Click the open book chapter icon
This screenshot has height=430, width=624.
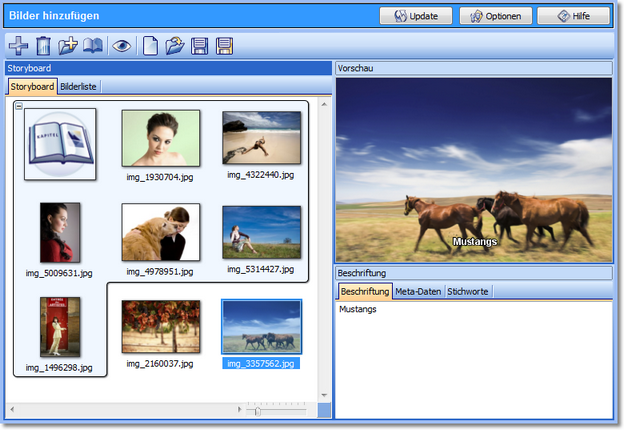pyautogui.click(x=93, y=45)
